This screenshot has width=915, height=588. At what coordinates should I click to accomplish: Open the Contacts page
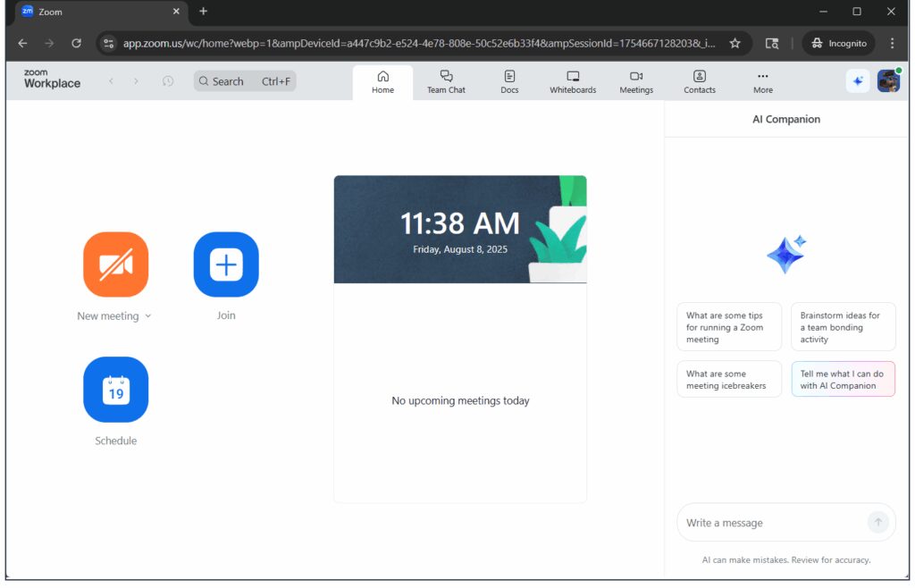(x=700, y=81)
